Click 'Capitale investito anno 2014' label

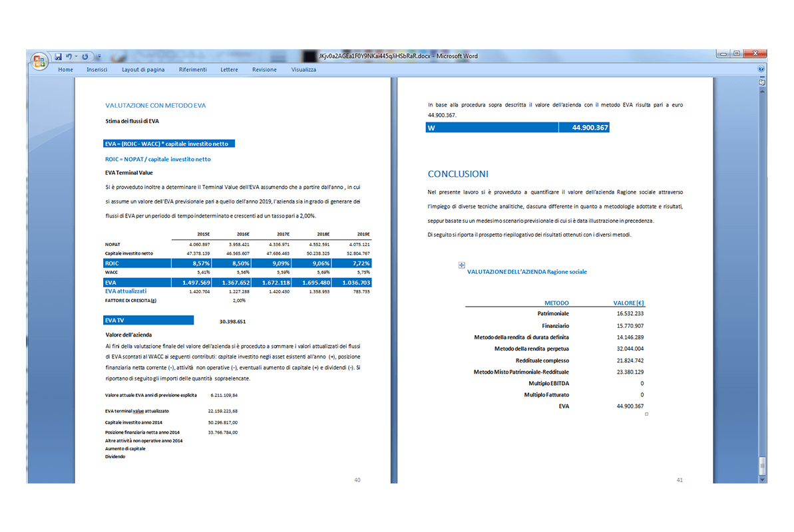point(134,422)
